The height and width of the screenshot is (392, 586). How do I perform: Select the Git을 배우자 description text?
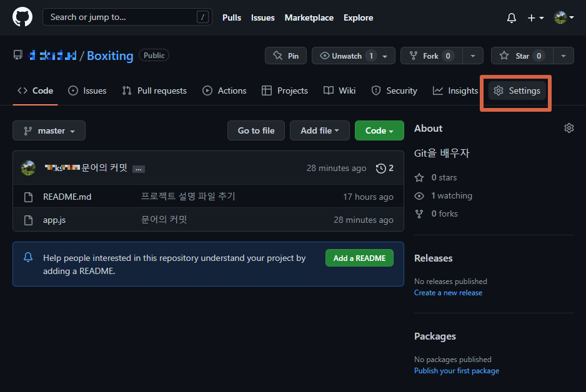(442, 153)
